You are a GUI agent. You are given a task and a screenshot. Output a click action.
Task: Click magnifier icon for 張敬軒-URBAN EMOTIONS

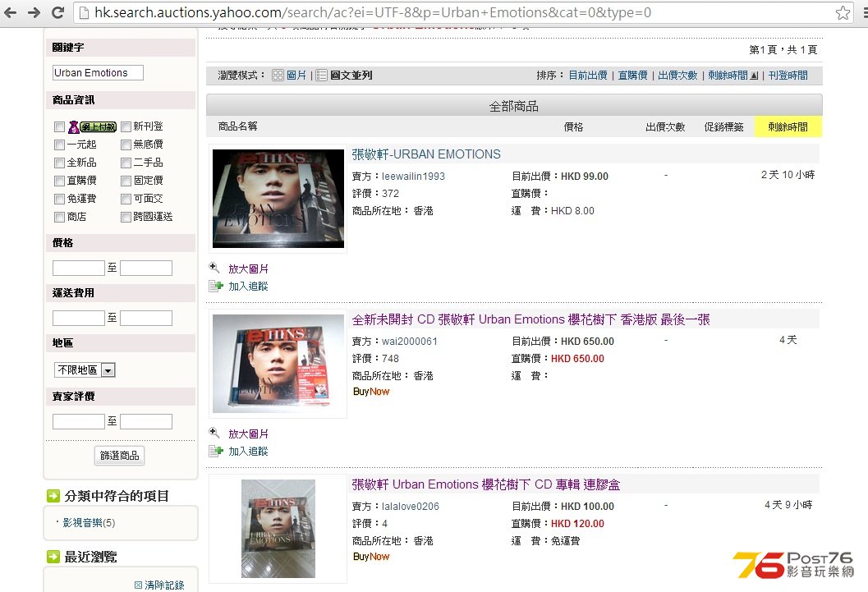pos(214,268)
